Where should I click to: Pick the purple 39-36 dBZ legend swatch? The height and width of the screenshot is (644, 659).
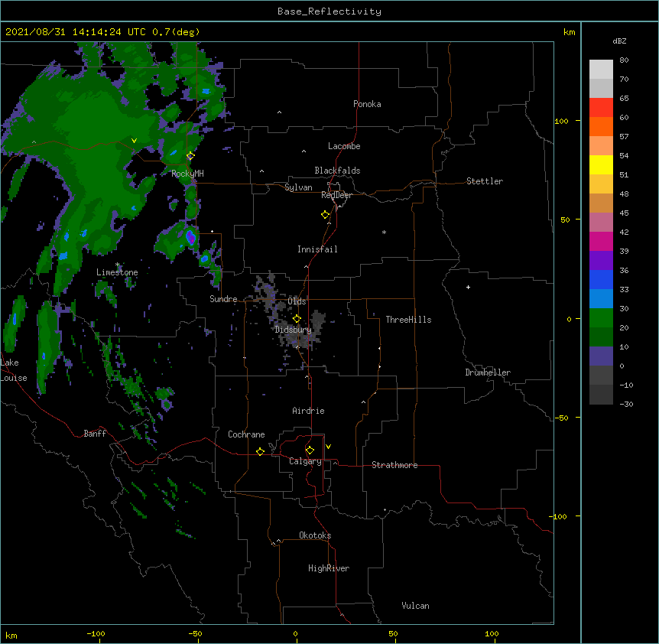(601, 260)
